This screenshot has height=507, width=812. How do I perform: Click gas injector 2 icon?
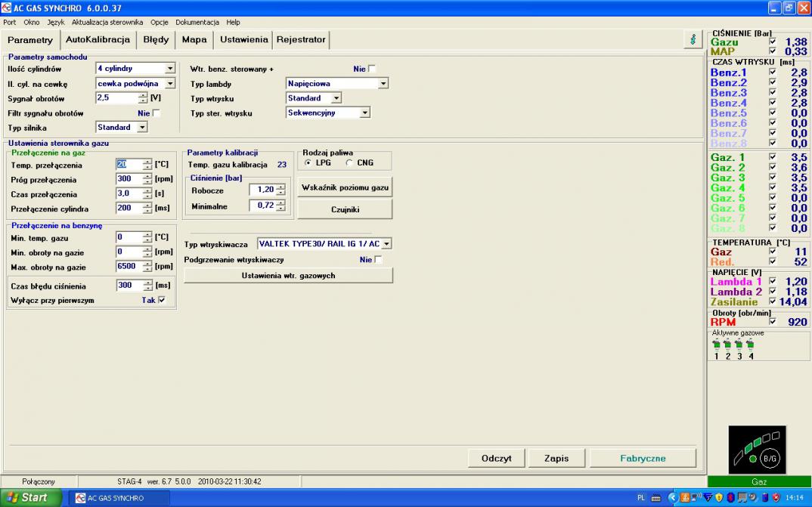(x=728, y=345)
